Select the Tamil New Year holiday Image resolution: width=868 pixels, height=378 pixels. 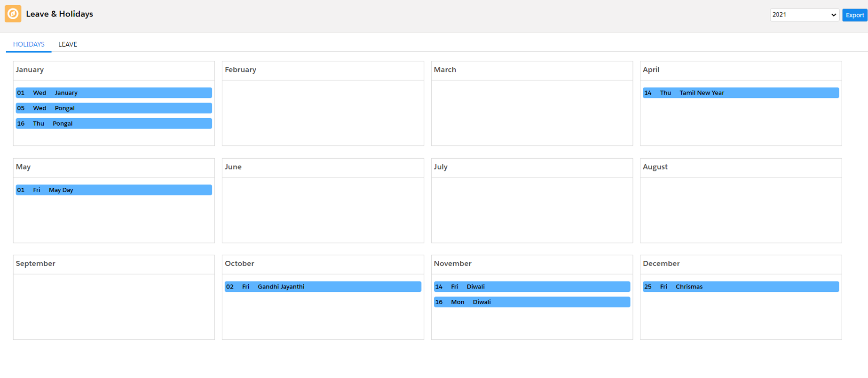740,93
